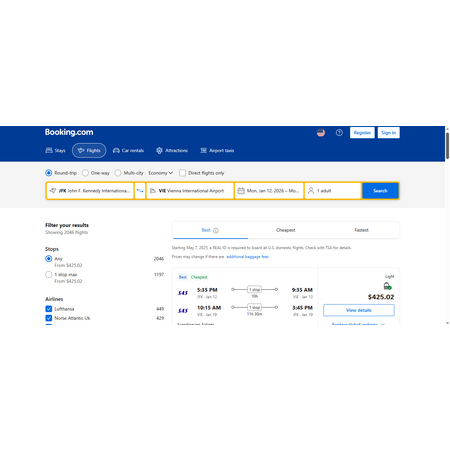Screen dimensions: 450x450
Task: Open the travel dates picker field
Action: pyautogui.click(x=269, y=191)
